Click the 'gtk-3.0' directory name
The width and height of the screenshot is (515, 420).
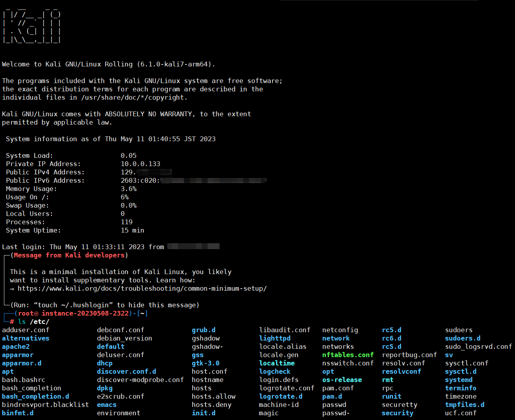pos(206,363)
